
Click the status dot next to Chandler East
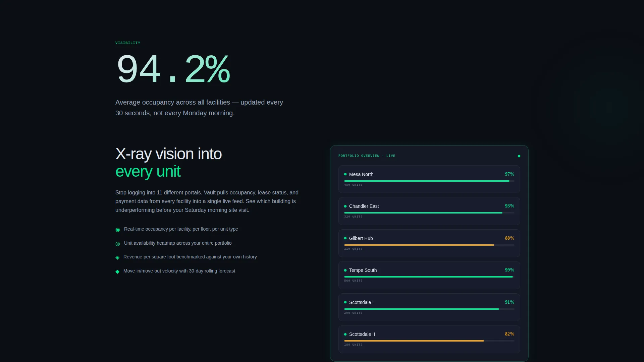(345, 206)
